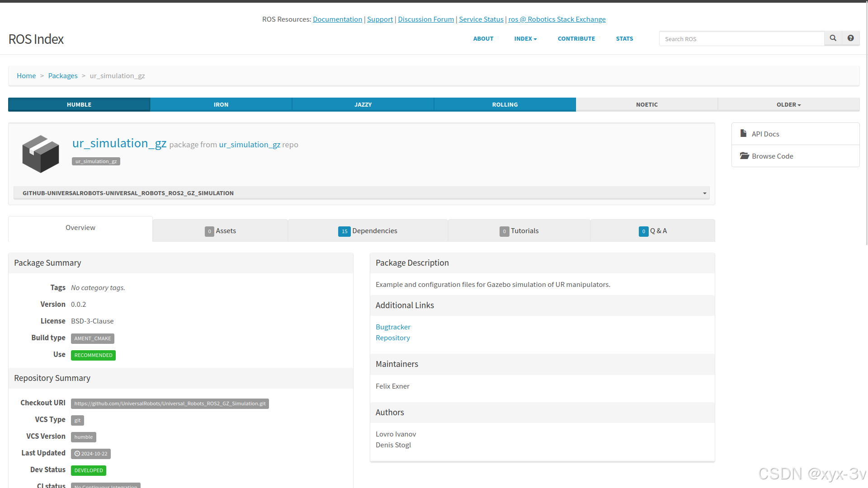This screenshot has height=488, width=868.
Task: Switch to the JAZZY distro tab
Action: click(363, 105)
